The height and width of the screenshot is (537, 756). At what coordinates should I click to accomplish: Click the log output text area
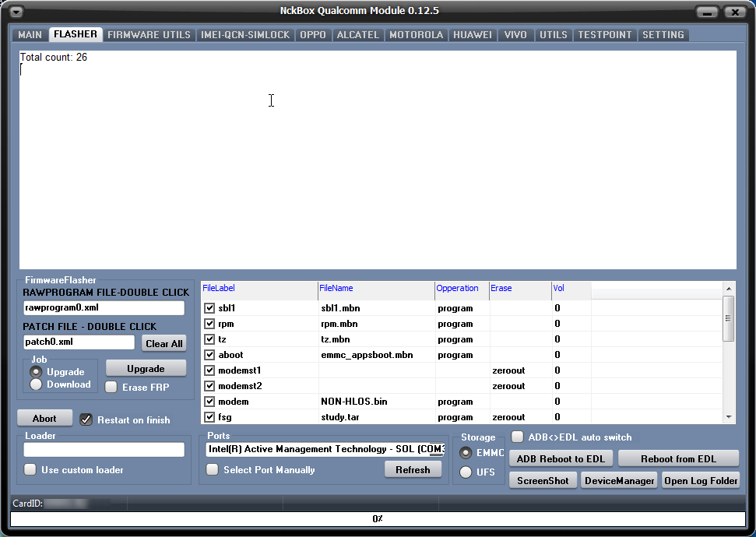tap(378, 160)
